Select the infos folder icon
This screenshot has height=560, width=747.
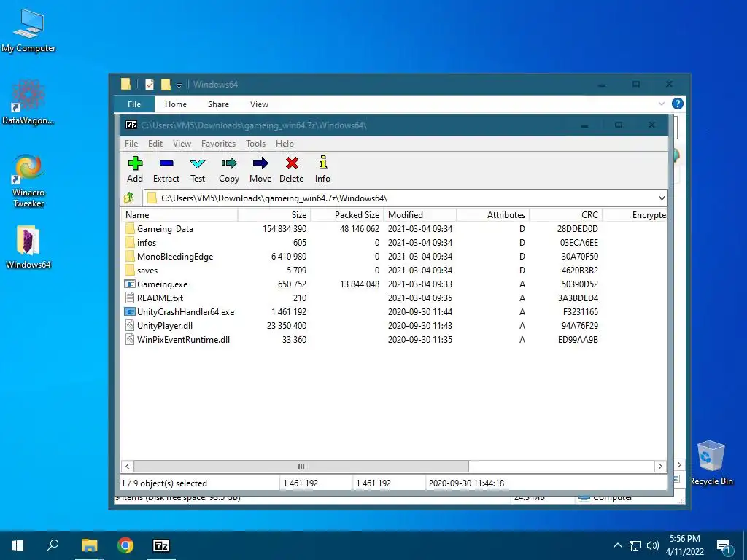pos(130,242)
